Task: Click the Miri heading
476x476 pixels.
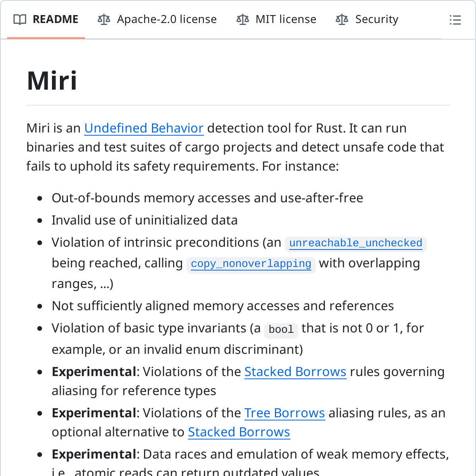Action: pyautogui.click(x=52, y=81)
